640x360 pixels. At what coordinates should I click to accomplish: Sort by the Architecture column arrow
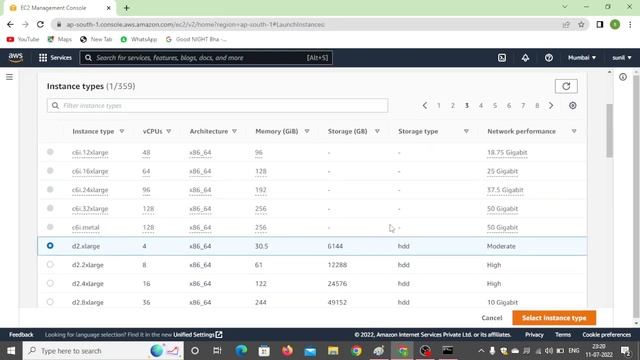point(234,131)
